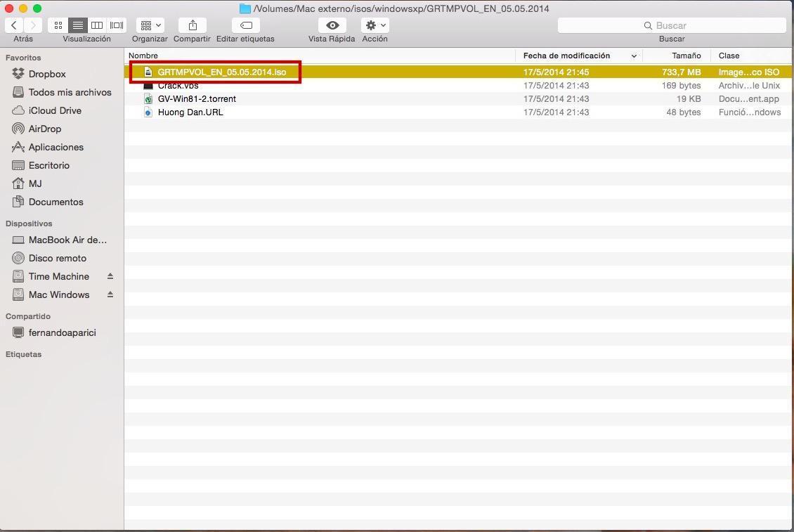The height and width of the screenshot is (532, 794).
Task: Switch to Cover Flow view
Action: tap(117, 25)
